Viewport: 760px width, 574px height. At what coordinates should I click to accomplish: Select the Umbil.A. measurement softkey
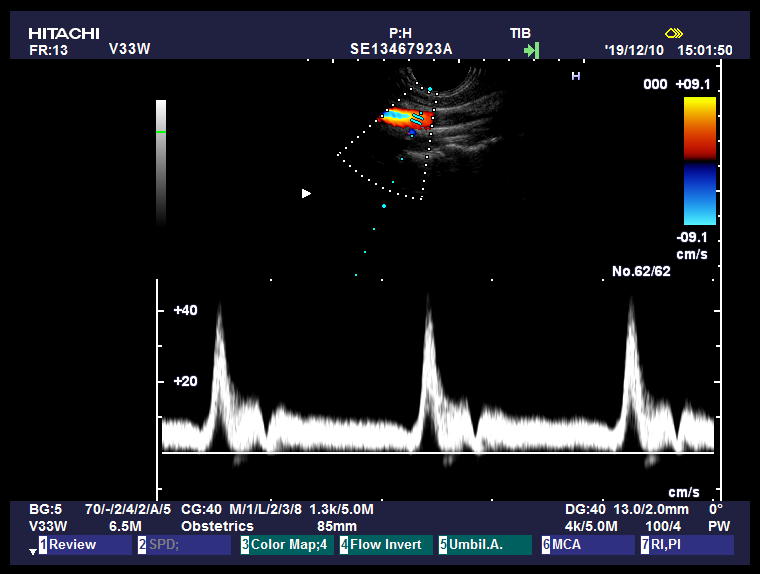pos(485,545)
